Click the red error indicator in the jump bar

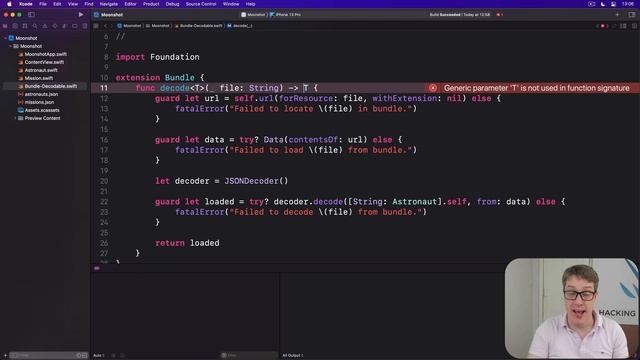[x=603, y=26]
